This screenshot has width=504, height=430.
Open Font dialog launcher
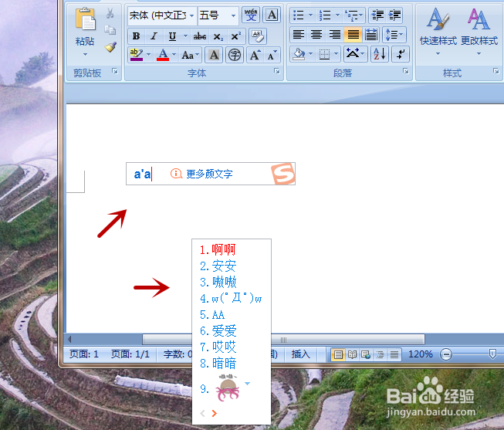point(277,71)
